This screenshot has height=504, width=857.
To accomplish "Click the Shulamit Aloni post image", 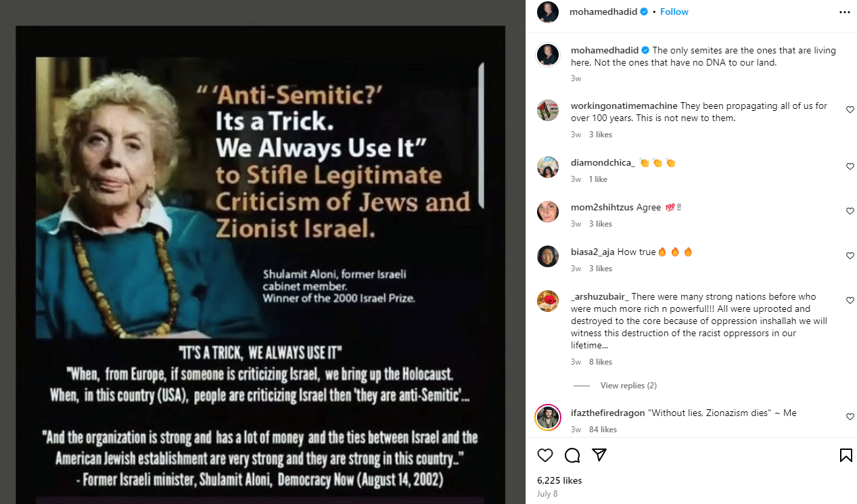I will tap(260, 265).
